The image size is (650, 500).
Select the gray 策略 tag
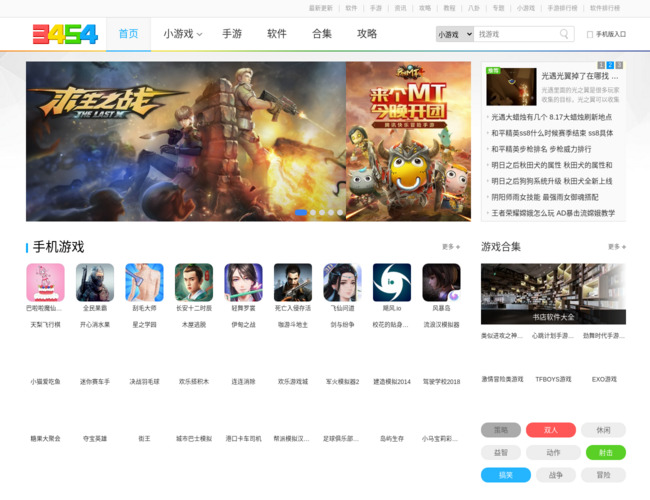click(501, 430)
